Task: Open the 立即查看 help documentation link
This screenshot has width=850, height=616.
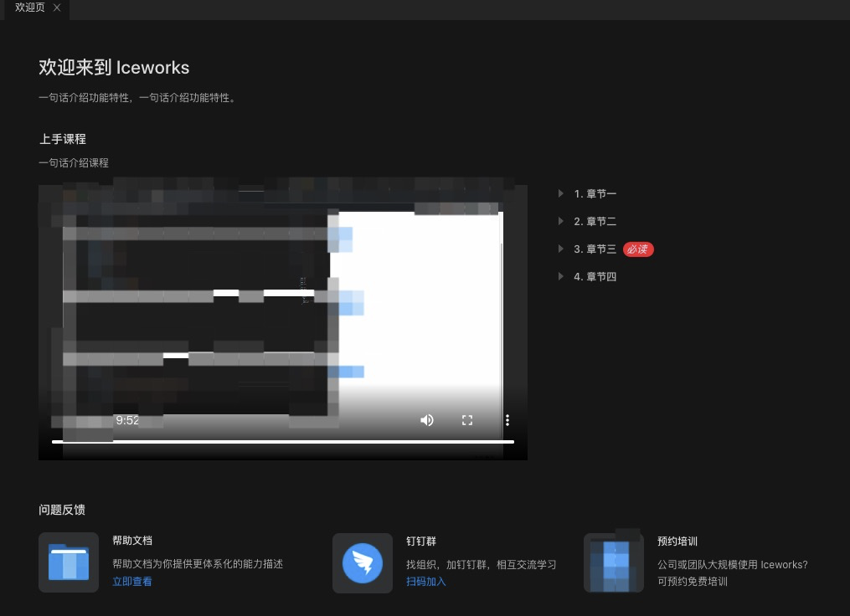Action: click(x=131, y=581)
